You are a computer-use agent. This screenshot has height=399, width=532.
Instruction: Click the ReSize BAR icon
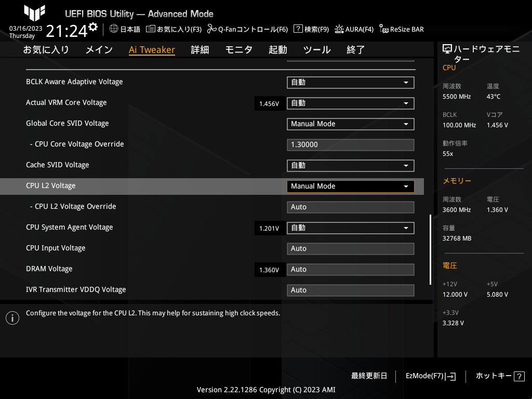point(384,29)
